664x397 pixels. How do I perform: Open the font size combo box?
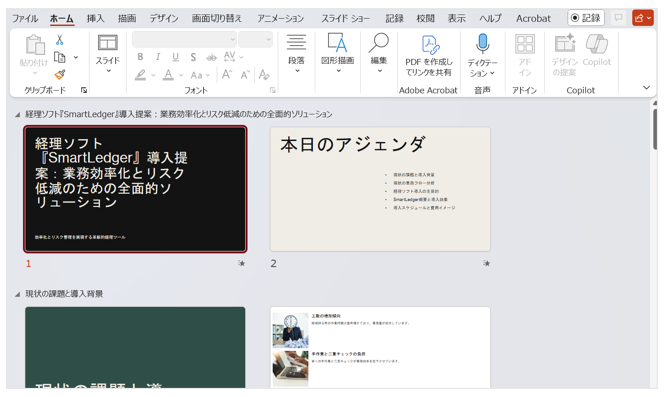tap(255, 39)
